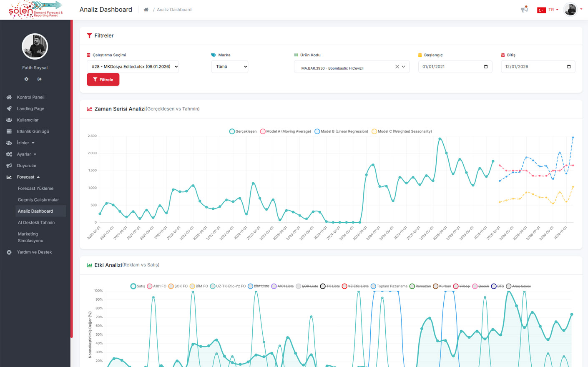Open the megaphone announcements icon in header

coord(524,9)
